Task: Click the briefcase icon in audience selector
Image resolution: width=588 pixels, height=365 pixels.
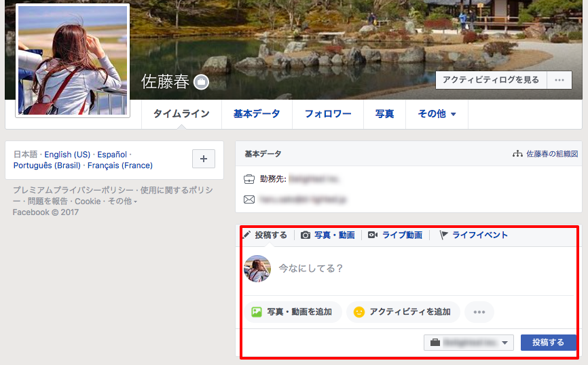Action: [x=435, y=343]
